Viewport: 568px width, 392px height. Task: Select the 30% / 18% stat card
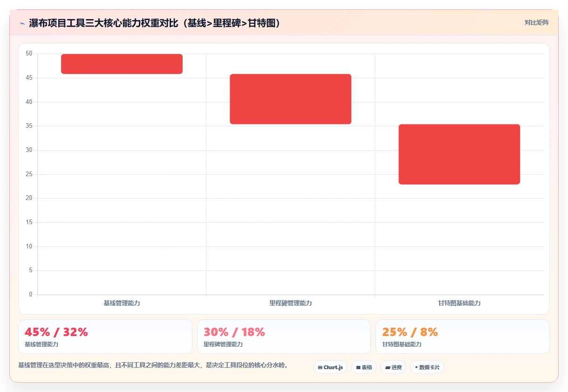click(x=284, y=337)
